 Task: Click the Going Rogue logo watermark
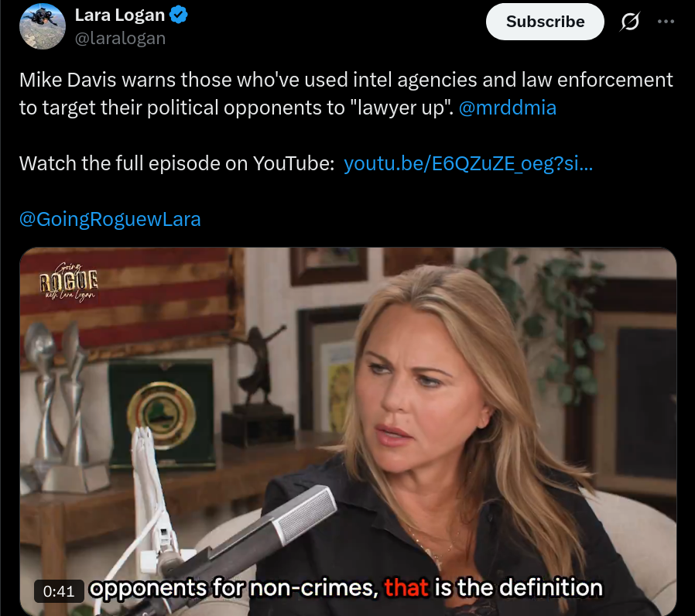pyautogui.click(x=69, y=282)
